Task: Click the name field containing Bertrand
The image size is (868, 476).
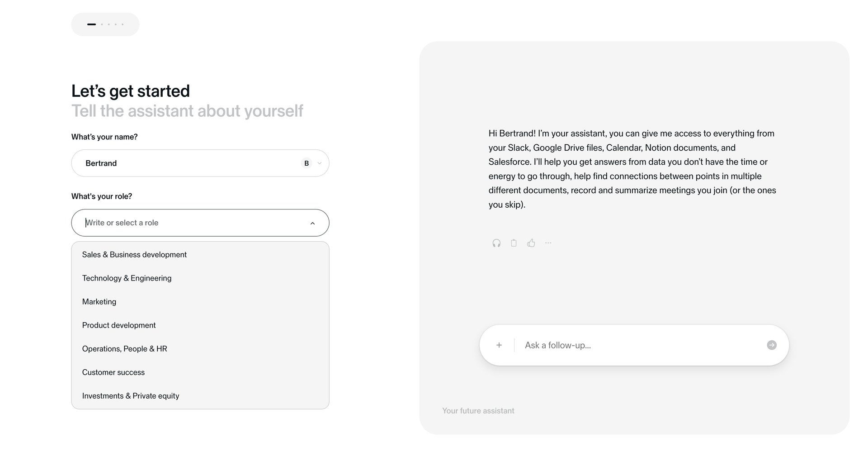Action: point(181,163)
